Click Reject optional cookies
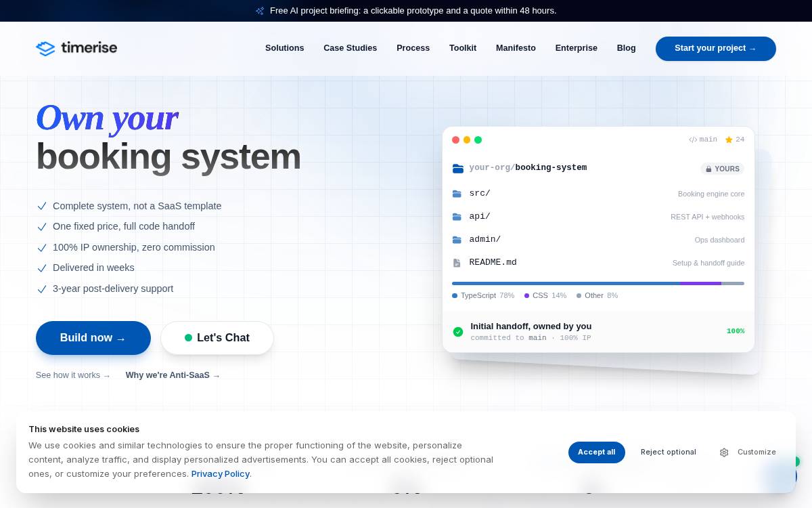 coord(669,452)
